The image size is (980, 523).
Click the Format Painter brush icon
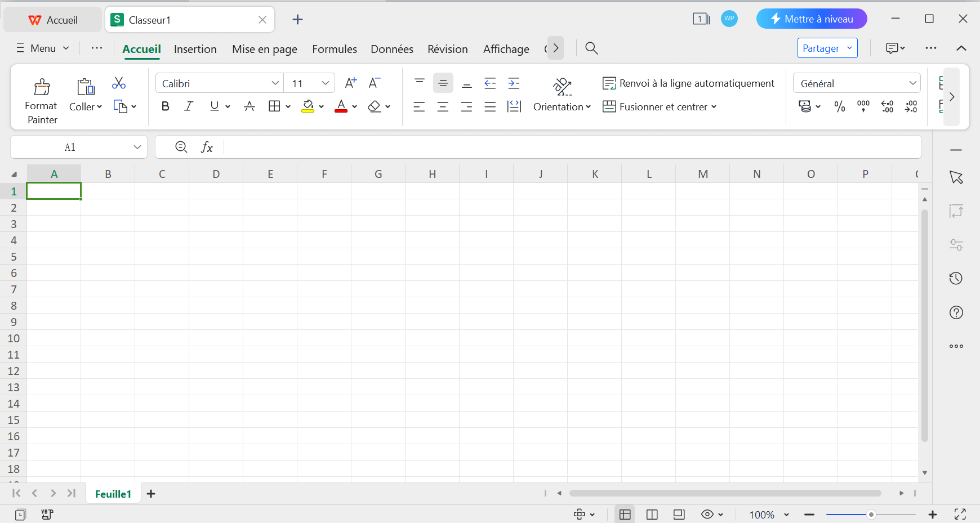[x=42, y=87]
